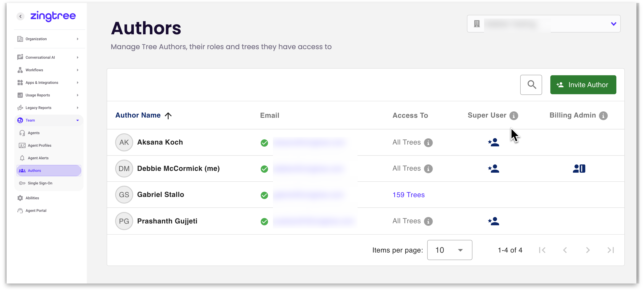Image resolution: width=644 pixels, height=290 pixels.
Task: Select Single Sign-On in the sidebar
Action: tap(40, 183)
